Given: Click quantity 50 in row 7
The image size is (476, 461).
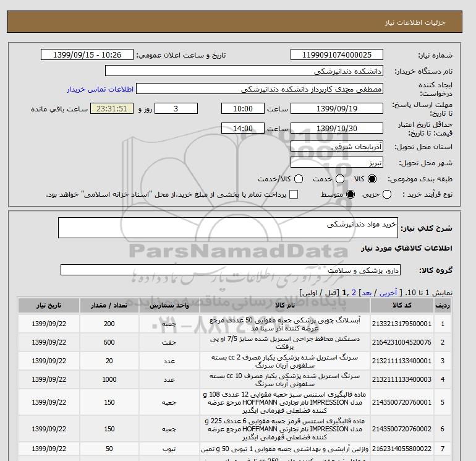Looking at the screenshot, I should point(109,449).
